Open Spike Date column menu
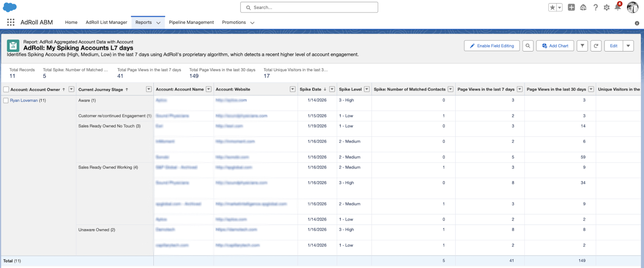This screenshot has width=644, height=268. (332, 89)
